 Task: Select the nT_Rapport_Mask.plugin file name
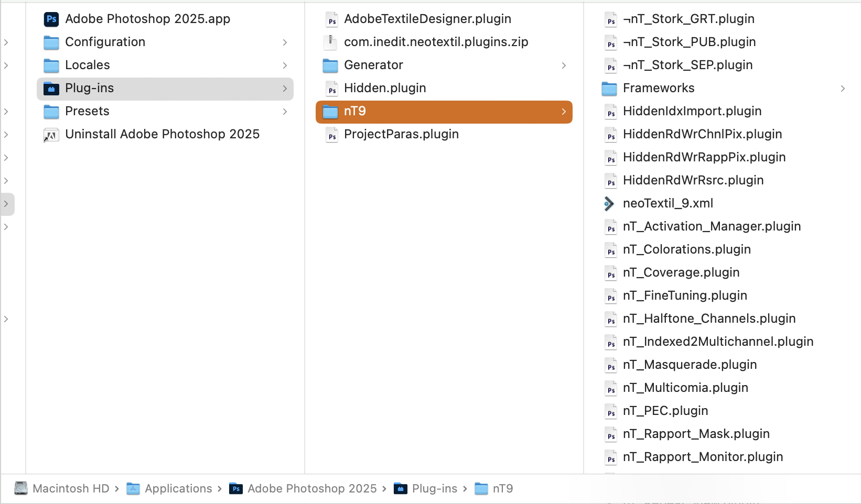[696, 434]
